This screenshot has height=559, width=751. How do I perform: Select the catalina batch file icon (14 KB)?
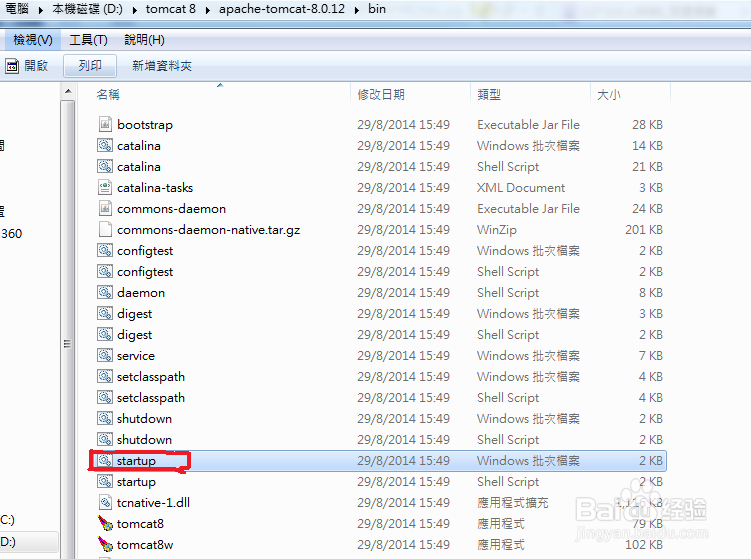[105, 145]
